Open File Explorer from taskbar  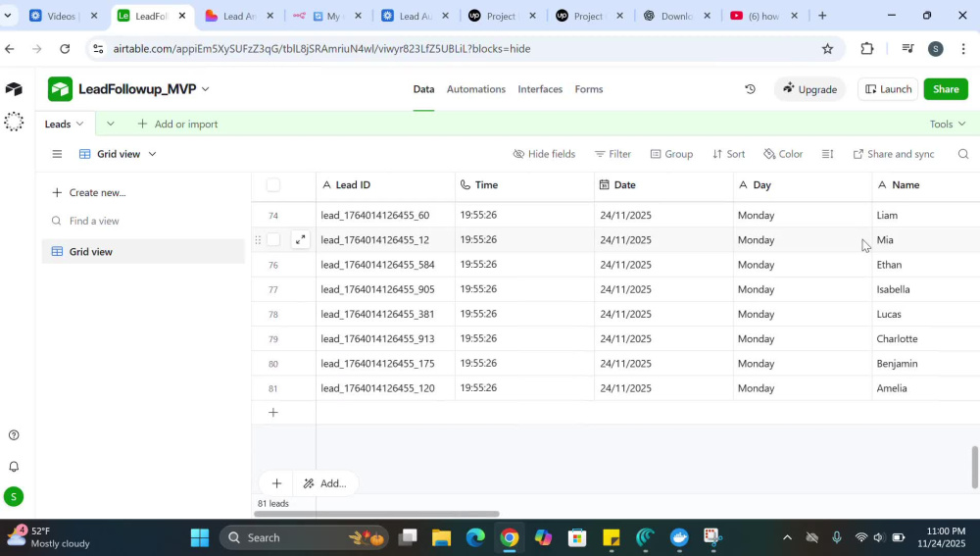441,538
